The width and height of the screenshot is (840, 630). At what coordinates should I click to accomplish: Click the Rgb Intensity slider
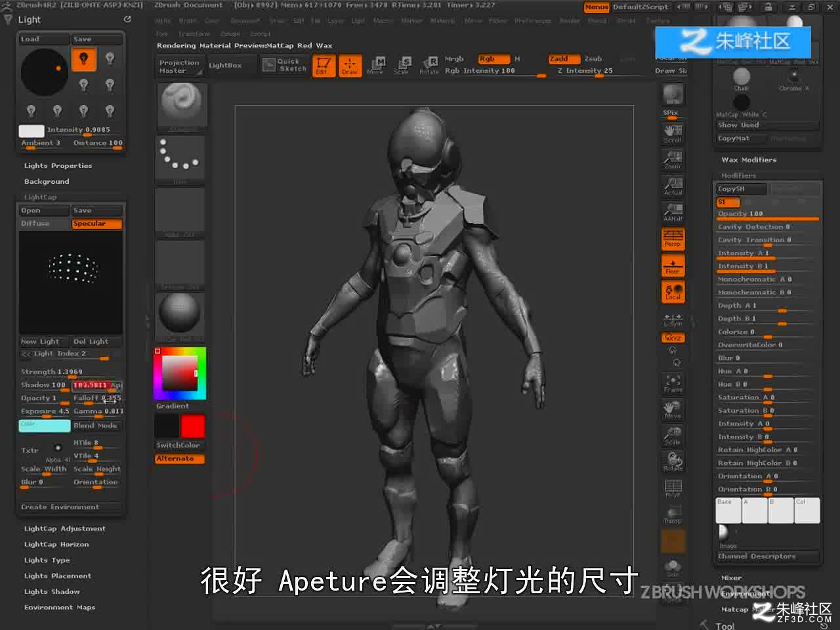click(x=495, y=71)
